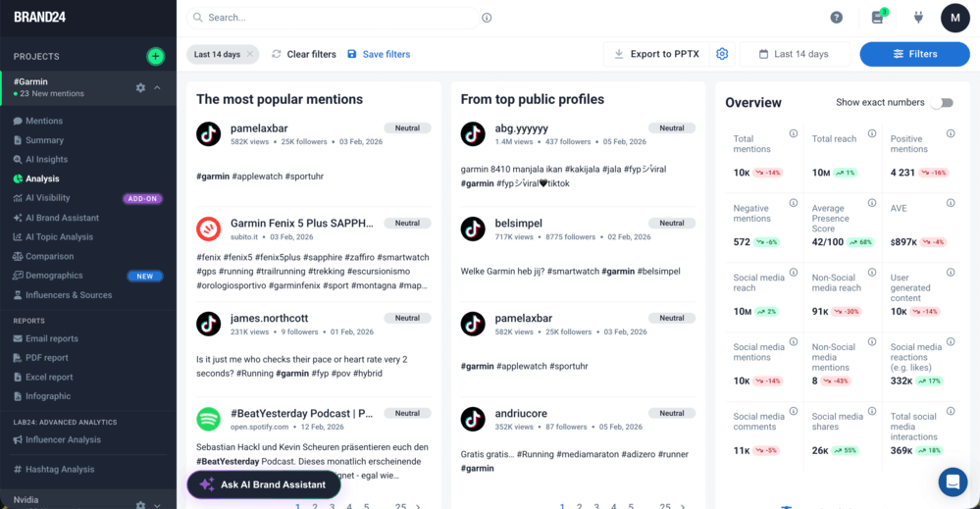The width and height of the screenshot is (980, 509).
Task: Open Mentions in the sidebar
Action: click(x=43, y=121)
